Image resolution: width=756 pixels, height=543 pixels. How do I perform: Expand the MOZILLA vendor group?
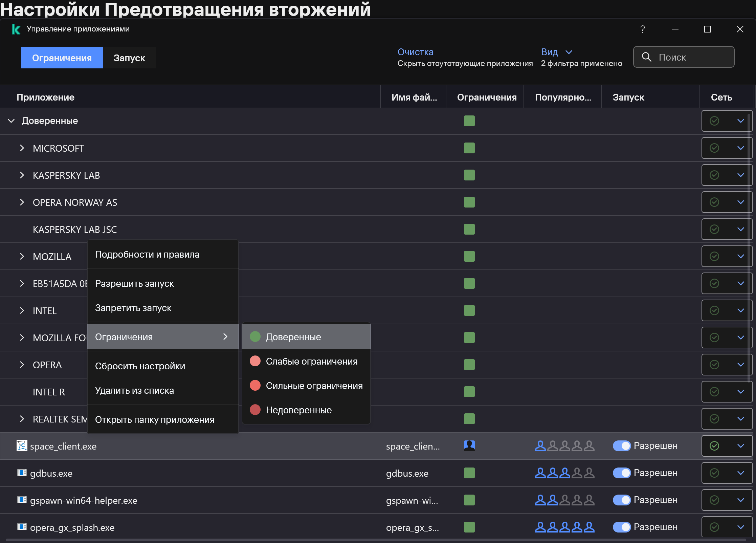click(22, 256)
